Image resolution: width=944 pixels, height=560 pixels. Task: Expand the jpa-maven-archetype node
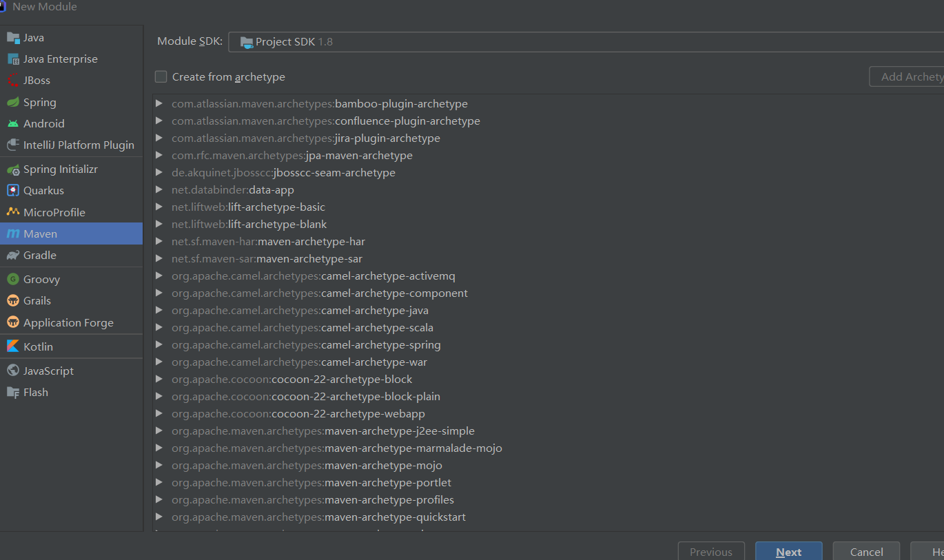(x=159, y=155)
